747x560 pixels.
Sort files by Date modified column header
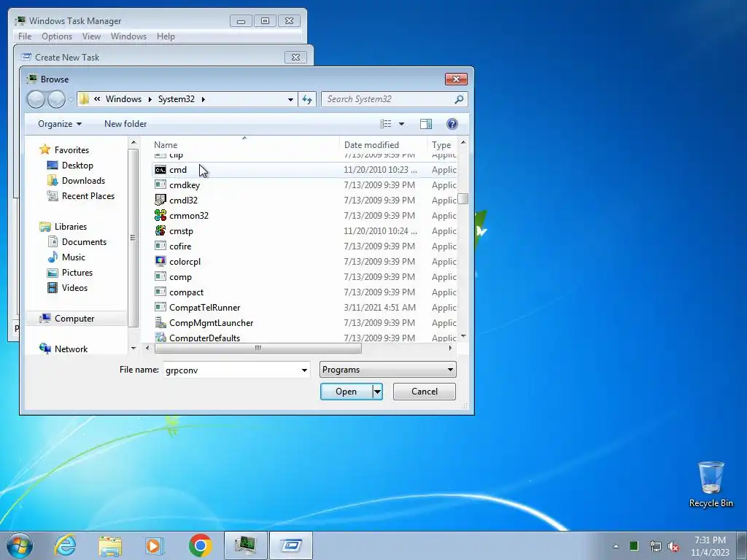coord(384,145)
